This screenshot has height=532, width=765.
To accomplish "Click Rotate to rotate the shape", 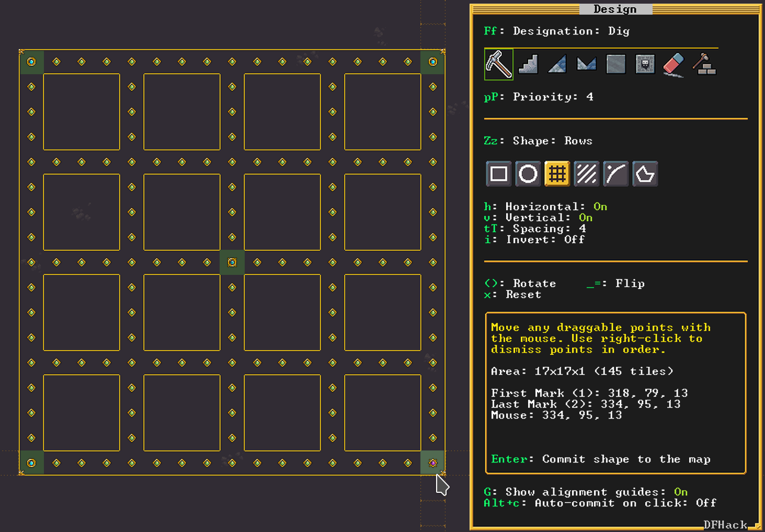I will tap(534, 283).
